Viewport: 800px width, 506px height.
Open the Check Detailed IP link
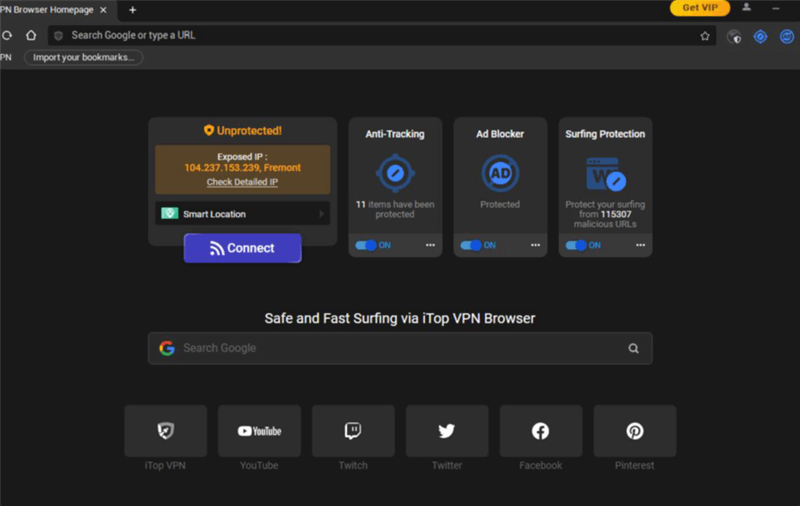tap(242, 182)
